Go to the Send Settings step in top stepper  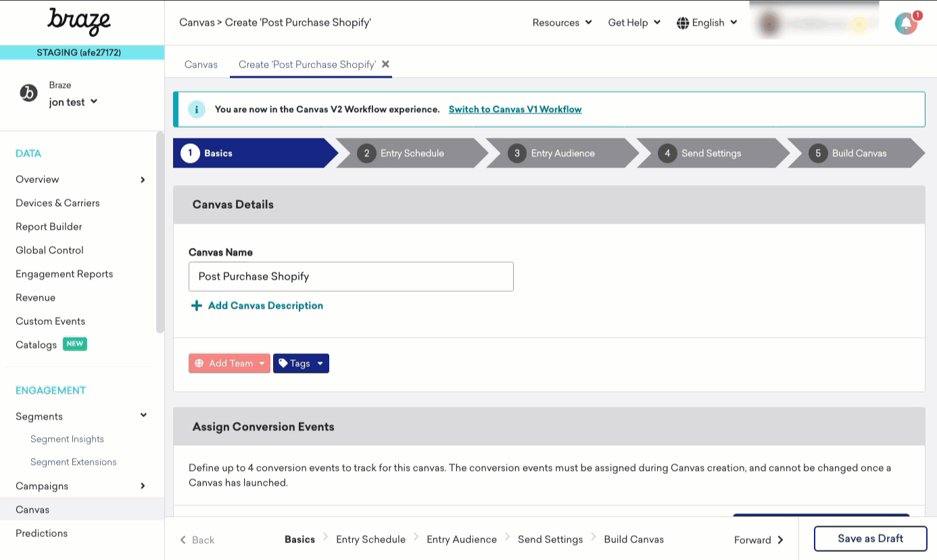tap(711, 153)
